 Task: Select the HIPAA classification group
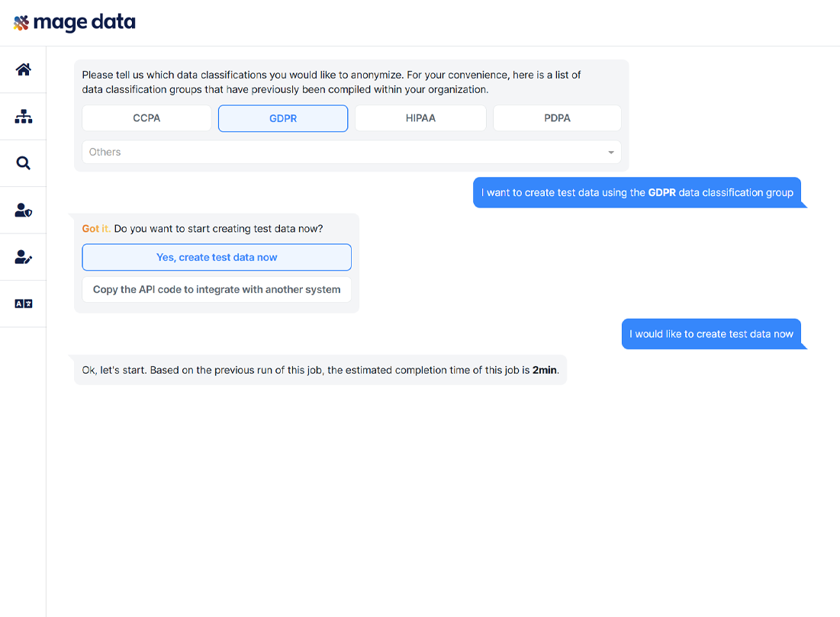click(x=420, y=118)
